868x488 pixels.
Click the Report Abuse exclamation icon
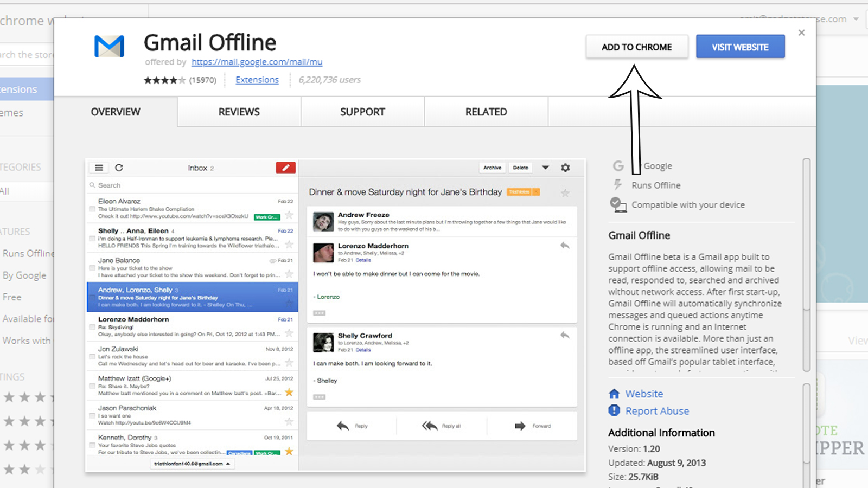[x=614, y=410]
